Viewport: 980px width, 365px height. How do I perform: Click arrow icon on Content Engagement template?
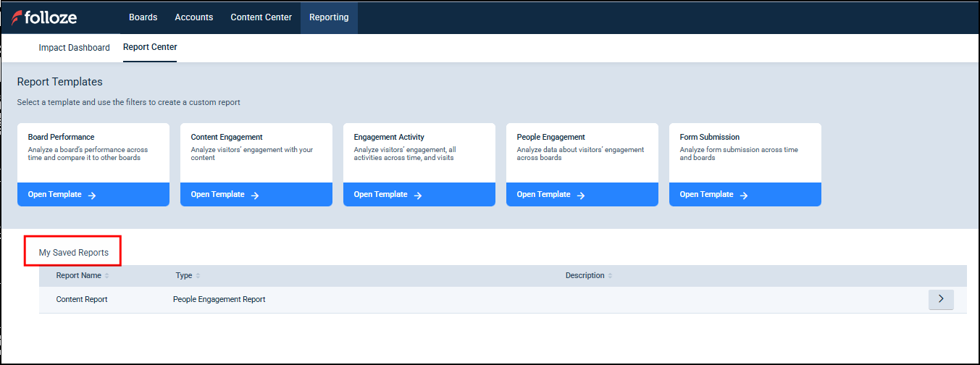pos(255,195)
